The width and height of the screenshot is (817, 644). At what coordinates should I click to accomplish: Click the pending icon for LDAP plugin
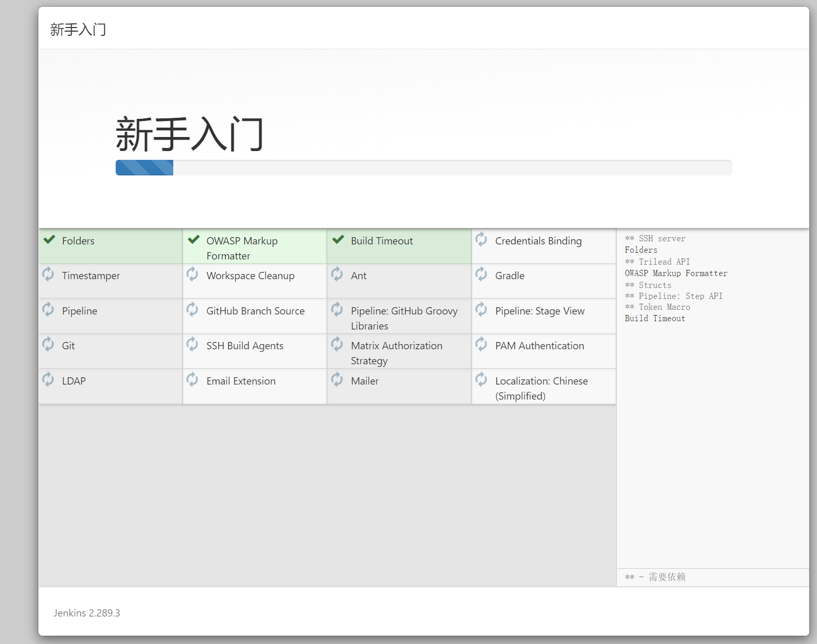click(x=48, y=379)
